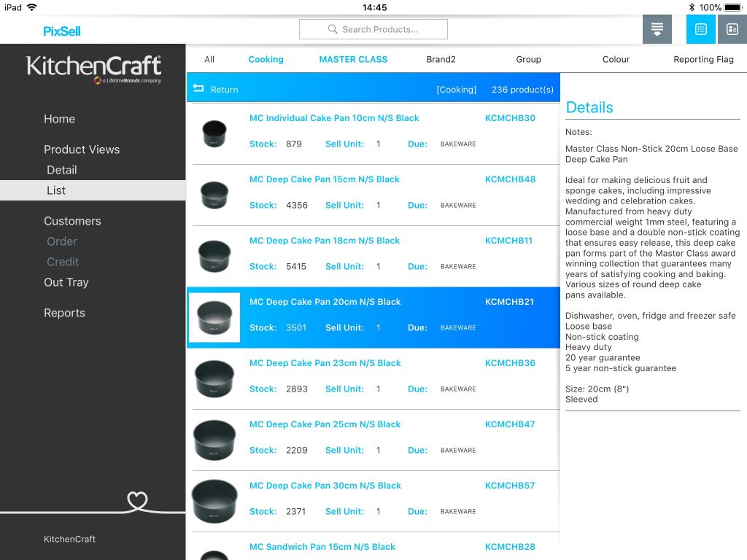Tap the PixSell logo

(x=62, y=31)
